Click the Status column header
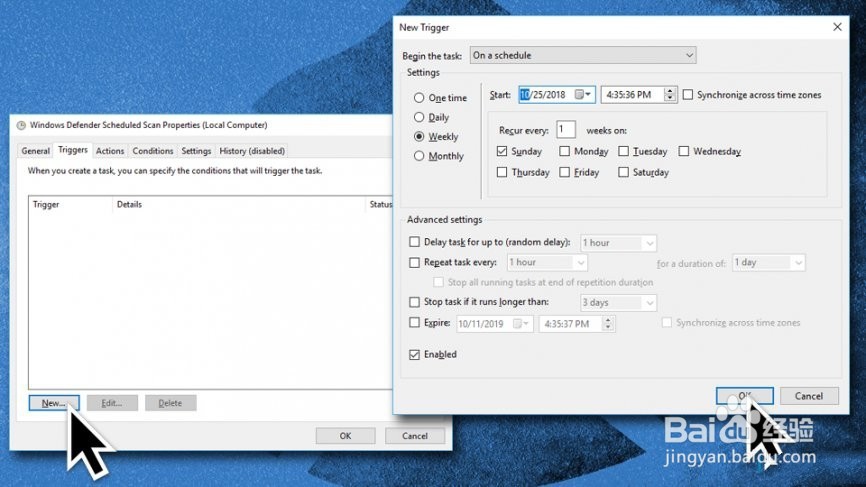This screenshot has width=866, height=487. click(x=380, y=204)
